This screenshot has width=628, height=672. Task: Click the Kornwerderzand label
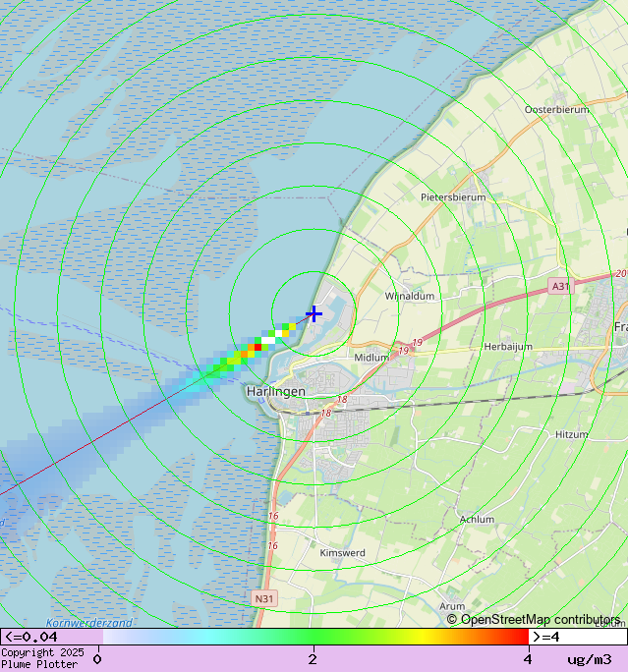(x=89, y=623)
